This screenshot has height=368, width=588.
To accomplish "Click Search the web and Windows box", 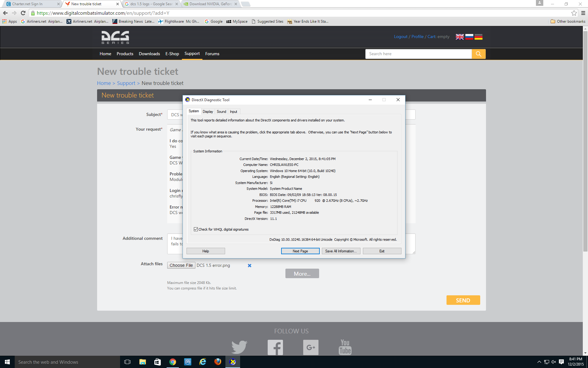I will 67,362.
